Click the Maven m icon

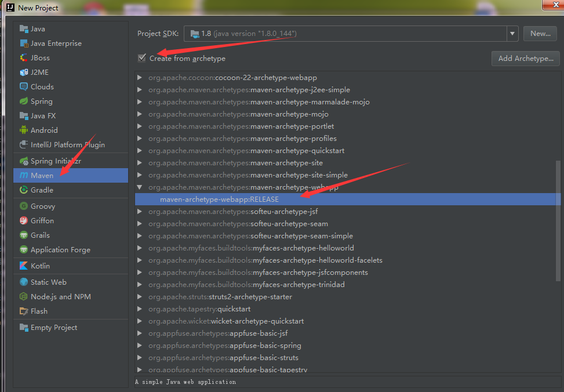tap(24, 175)
